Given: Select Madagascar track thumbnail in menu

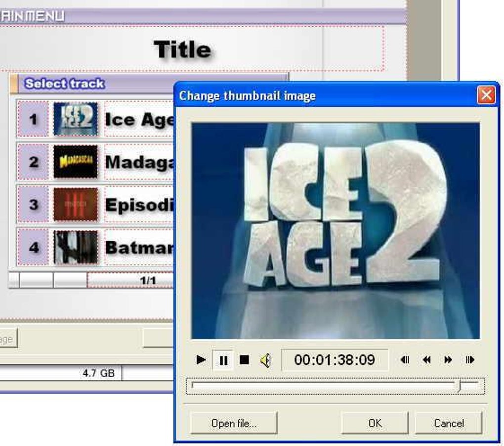Looking at the screenshot, I should [x=76, y=161].
